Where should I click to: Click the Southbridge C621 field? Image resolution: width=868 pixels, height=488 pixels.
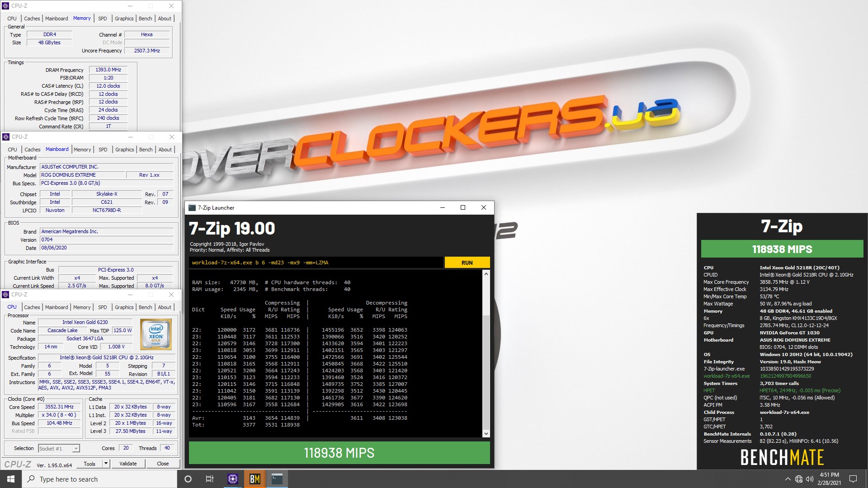(x=107, y=202)
